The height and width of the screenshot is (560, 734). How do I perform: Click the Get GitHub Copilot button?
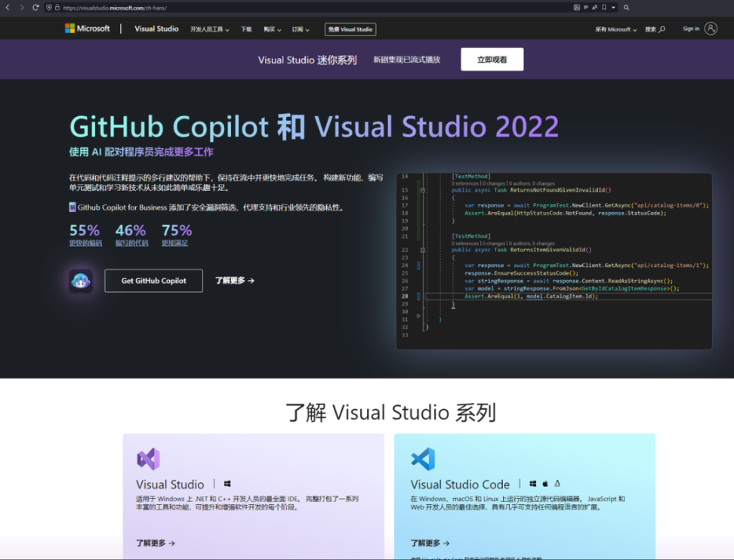pos(153,281)
